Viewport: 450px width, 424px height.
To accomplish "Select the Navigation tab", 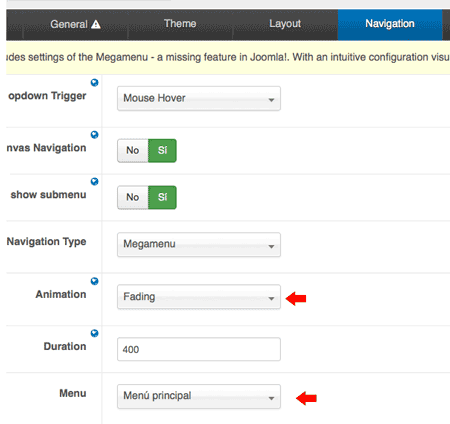I will tap(390, 24).
